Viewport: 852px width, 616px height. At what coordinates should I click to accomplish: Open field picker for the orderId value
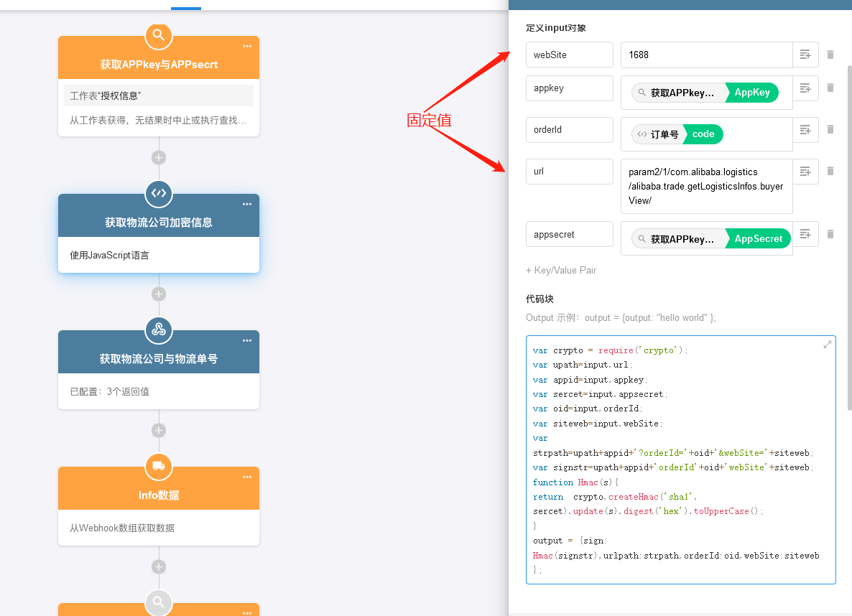coord(805,130)
